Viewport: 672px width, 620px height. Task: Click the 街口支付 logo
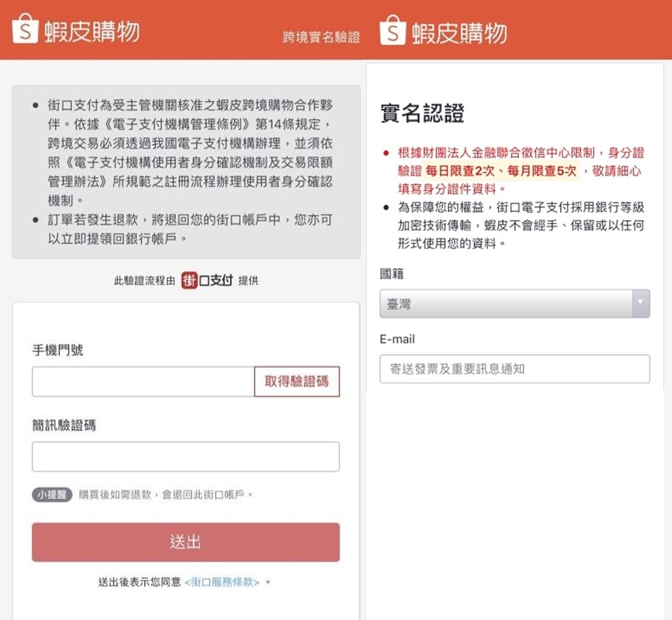(207, 281)
